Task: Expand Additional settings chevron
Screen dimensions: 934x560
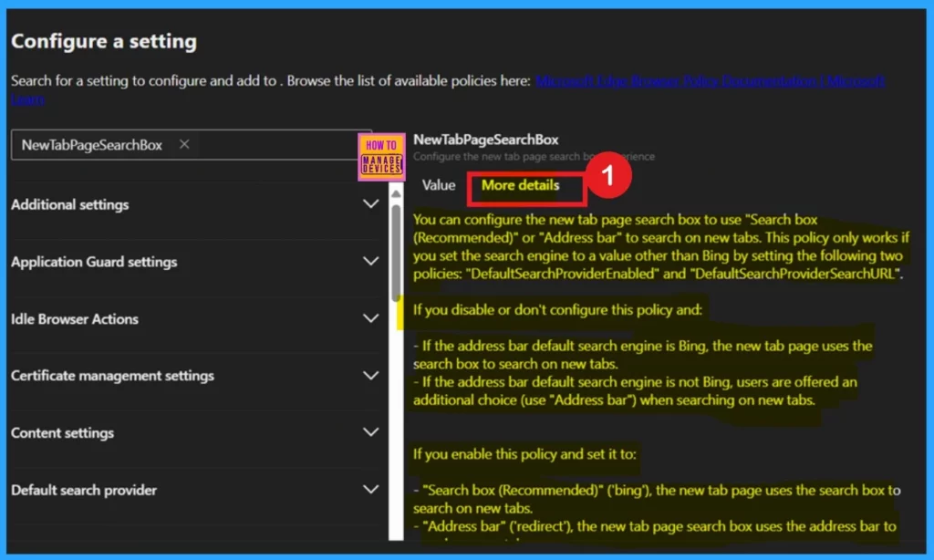Action: pos(370,203)
